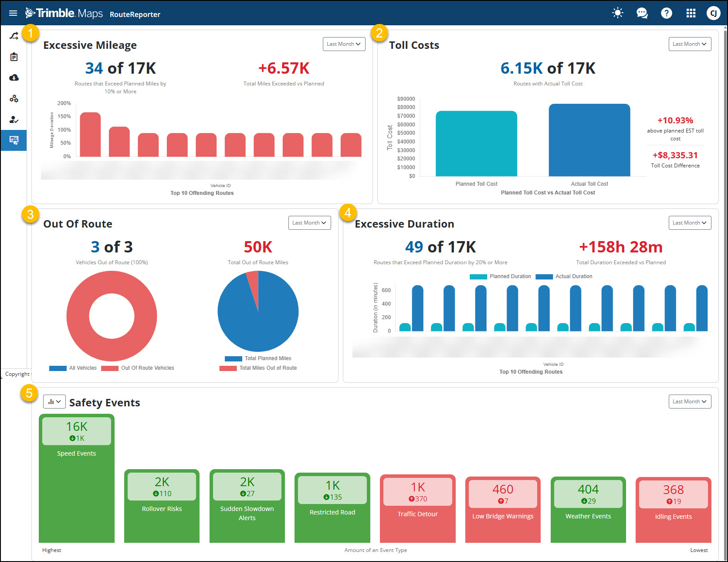Screen dimensions: 728x562
Task: Open the dashboard reports sidebar icon
Action: coord(14,140)
